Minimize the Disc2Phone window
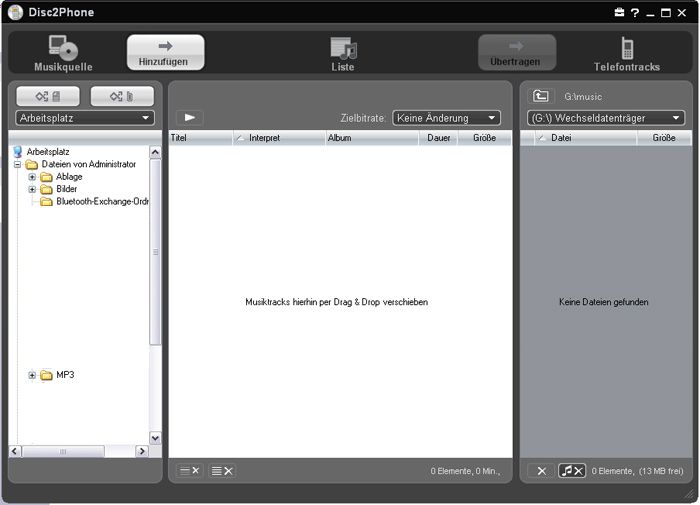The height and width of the screenshot is (505, 700). pyautogui.click(x=650, y=13)
